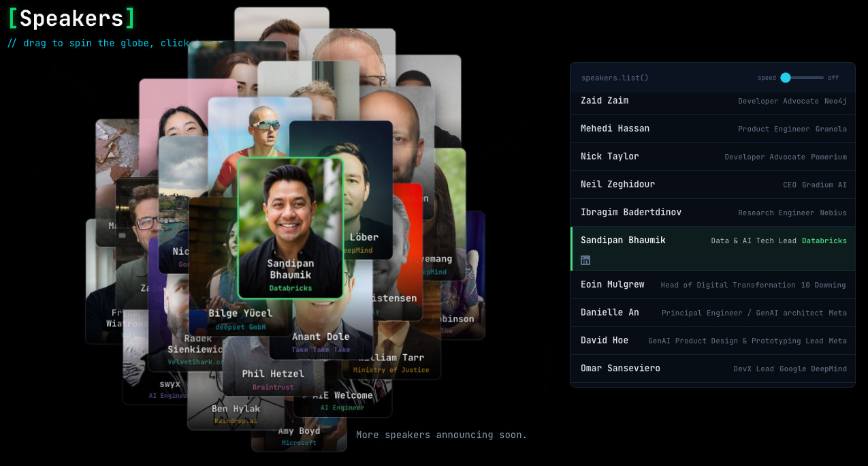Image resolution: width=868 pixels, height=466 pixels.
Task: Click the AIE Welcome card
Action: tap(342, 400)
